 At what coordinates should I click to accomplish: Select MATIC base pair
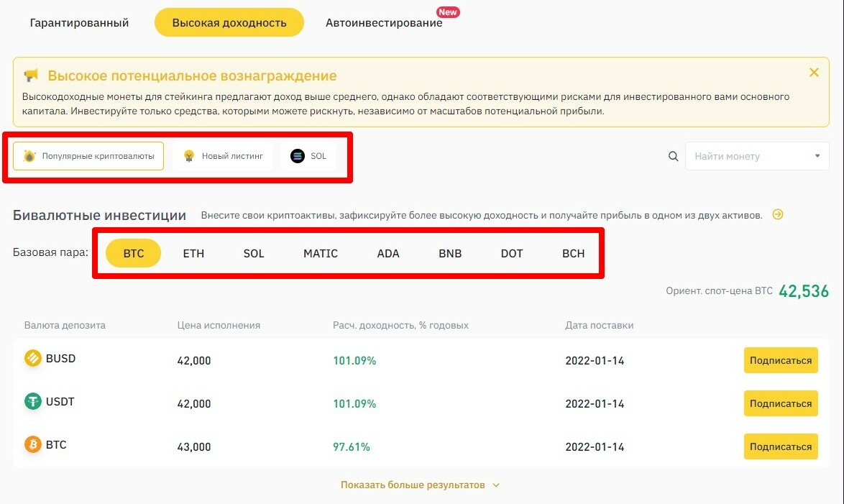[x=321, y=253]
